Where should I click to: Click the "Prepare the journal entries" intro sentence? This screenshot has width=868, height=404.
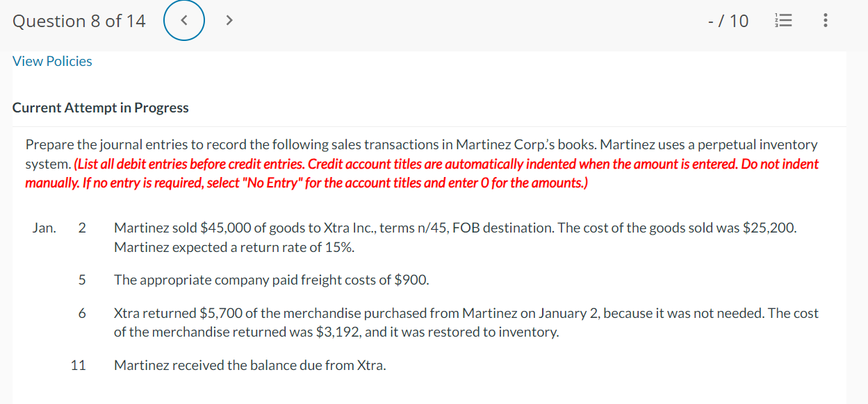click(421, 154)
